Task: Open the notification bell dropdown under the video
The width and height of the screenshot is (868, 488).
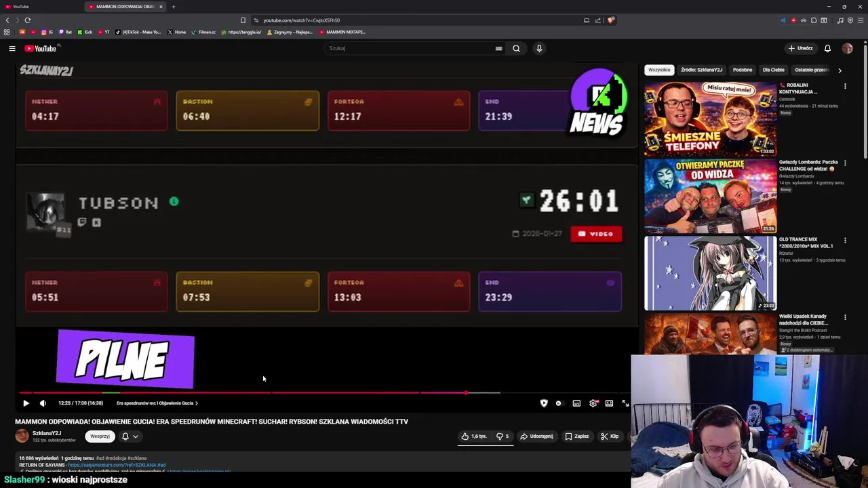Action: click(x=130, y=436)
